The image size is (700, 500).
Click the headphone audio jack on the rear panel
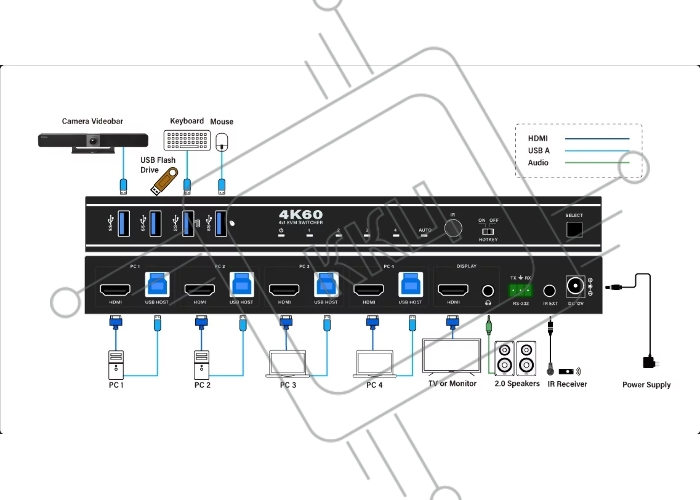coord(488,291)
